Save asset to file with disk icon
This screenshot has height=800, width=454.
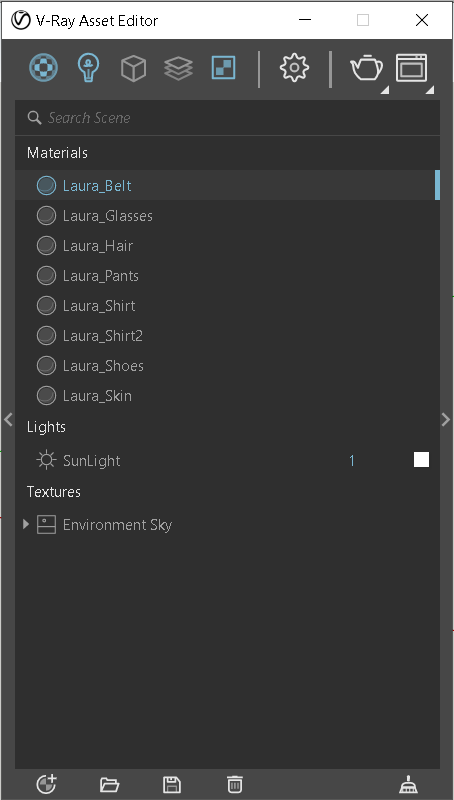click(x=172, y=784)
